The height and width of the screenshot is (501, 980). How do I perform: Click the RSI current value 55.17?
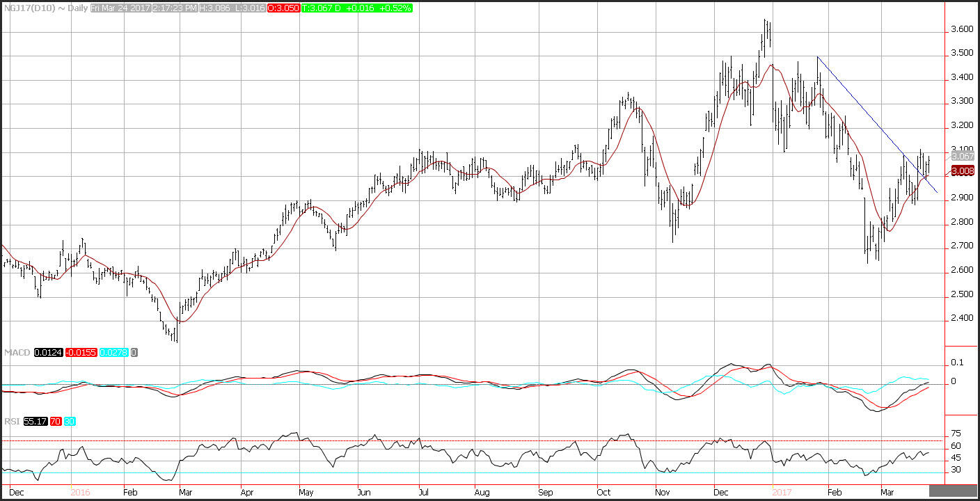point(35,422)
